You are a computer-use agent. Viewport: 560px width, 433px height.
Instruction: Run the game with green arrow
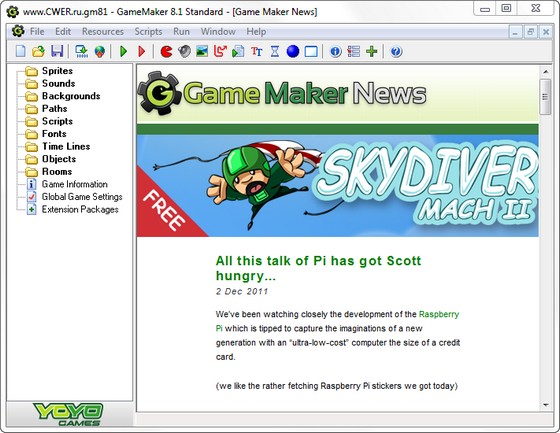(x=124, y=51)
